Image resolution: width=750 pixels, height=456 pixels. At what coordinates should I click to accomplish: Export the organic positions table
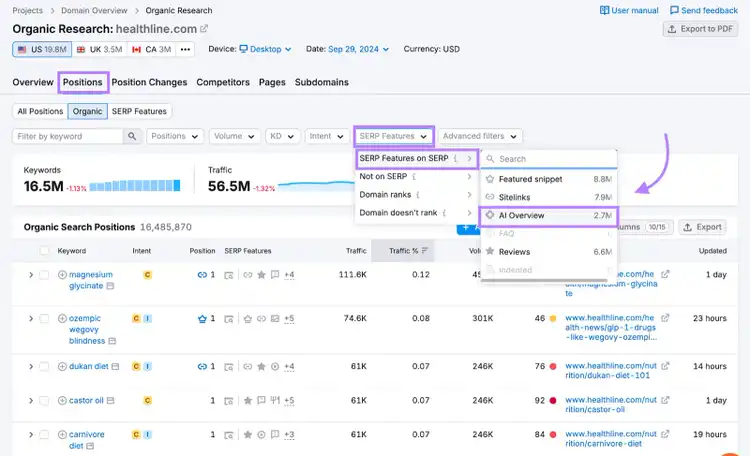click(702, 227)
